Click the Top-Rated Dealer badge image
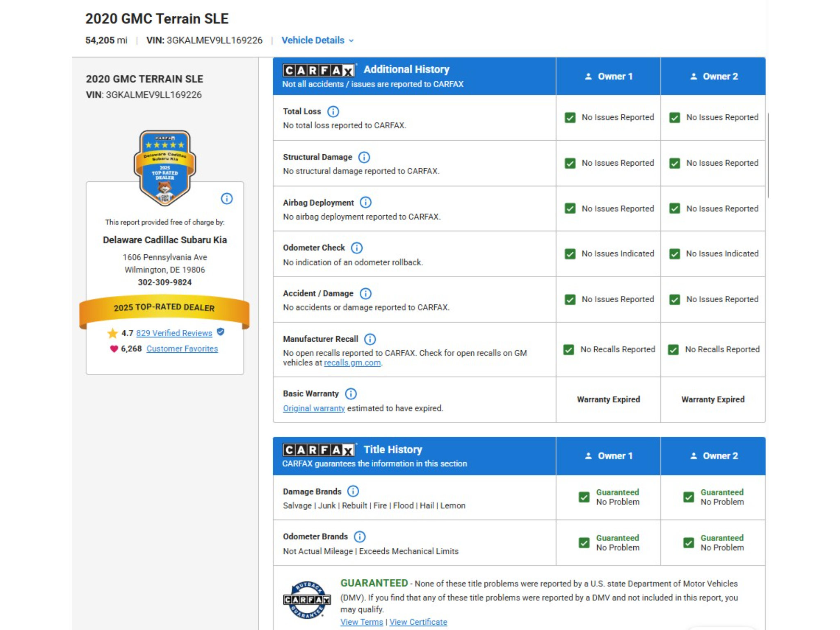The width and height of the screenshot is (840, 630). click(x=165, y=168)
